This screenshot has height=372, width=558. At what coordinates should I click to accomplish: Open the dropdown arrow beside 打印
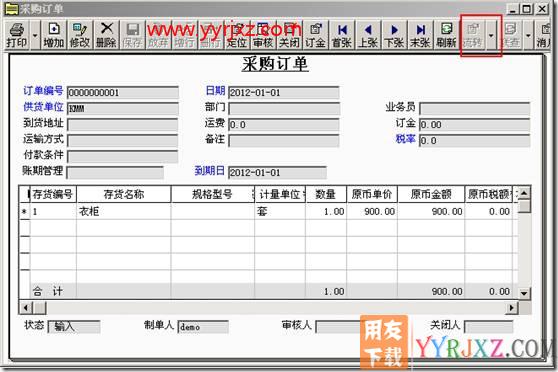pos(35,35)
